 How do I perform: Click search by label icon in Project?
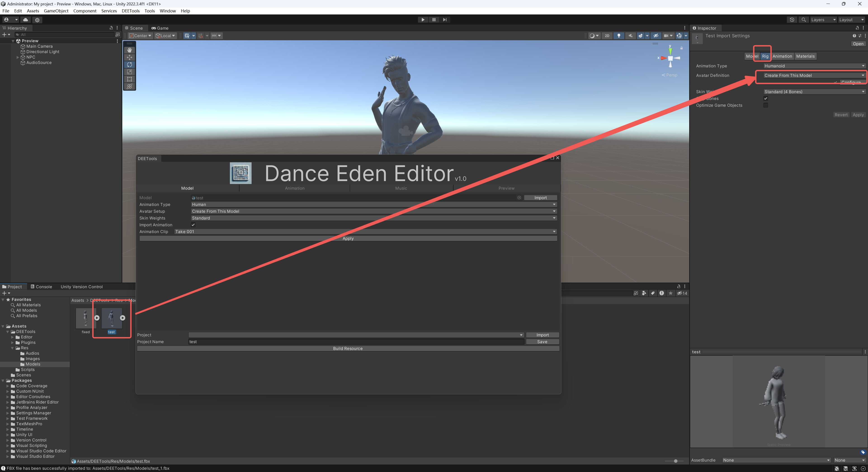tap(653, 293)
